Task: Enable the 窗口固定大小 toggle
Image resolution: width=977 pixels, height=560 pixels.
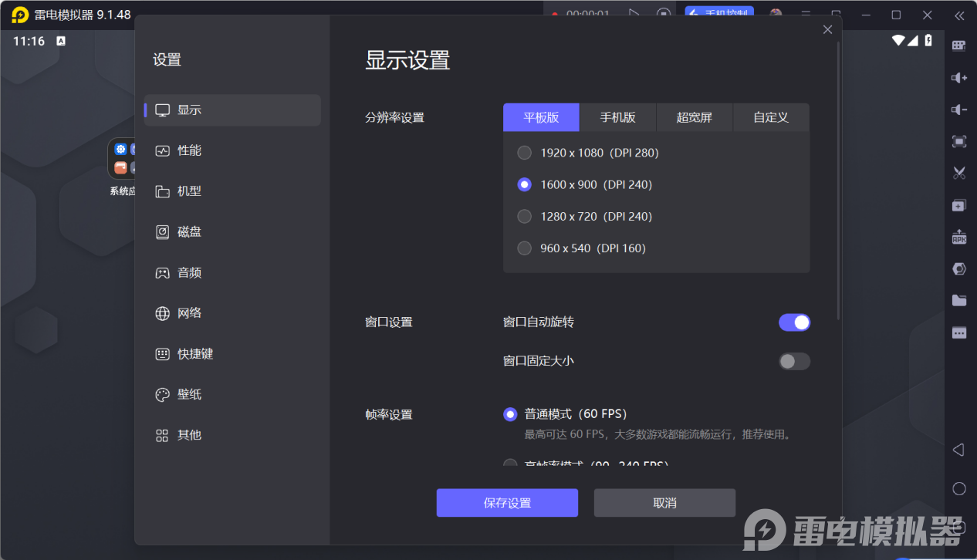Action: click(x=794, y=361)
